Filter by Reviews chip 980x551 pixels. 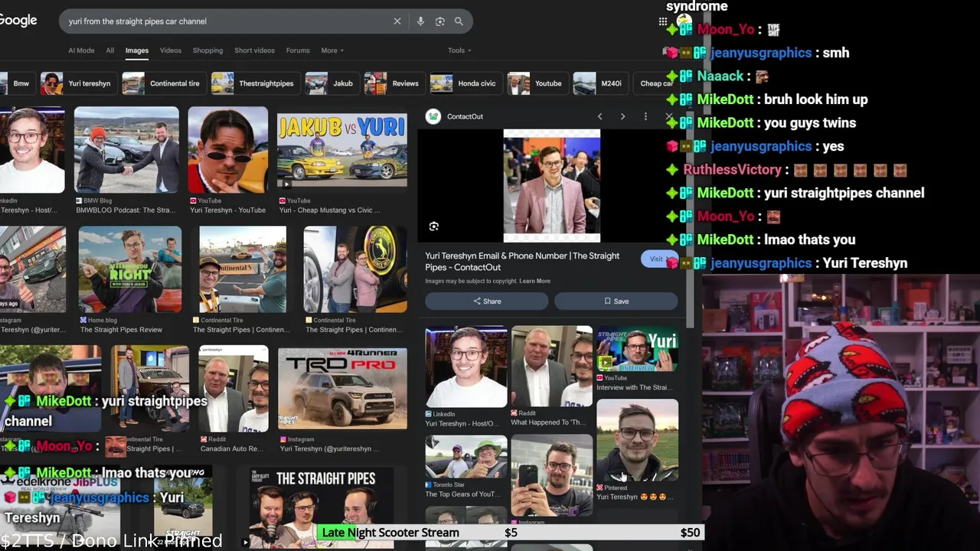tap(394, 83)
